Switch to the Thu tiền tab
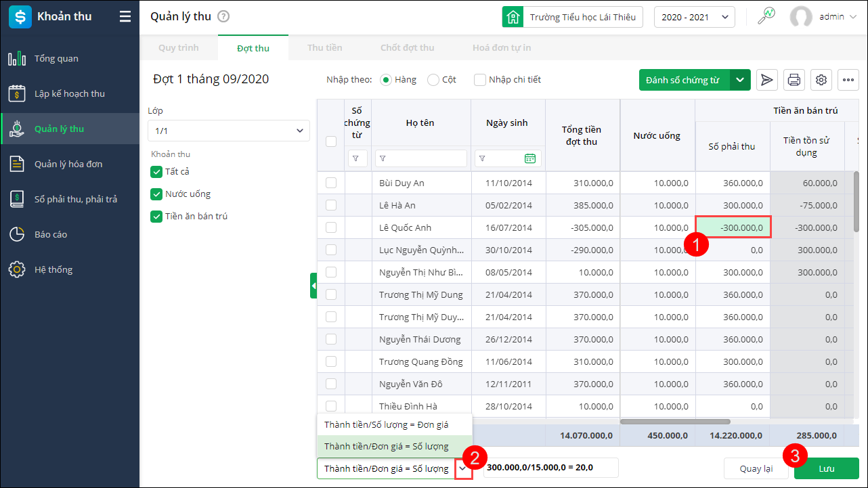The height and width of the screenshot is (488, 868). pyautogui.click(x=324, y=48)
